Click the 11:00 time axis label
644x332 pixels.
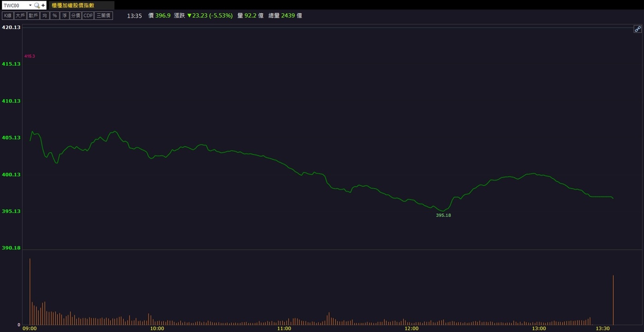click(x=284, y=329)
